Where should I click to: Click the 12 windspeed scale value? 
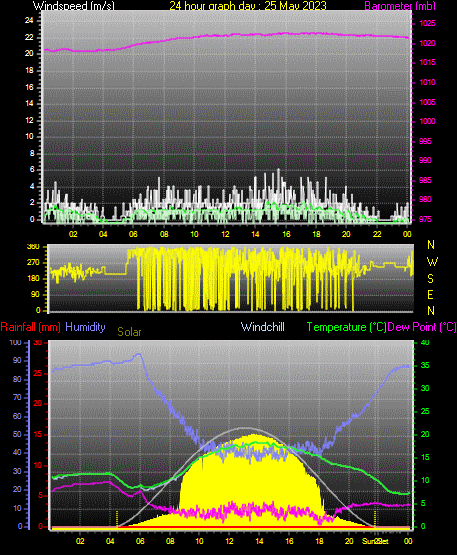pyautogui.click(x=29, y=120)
